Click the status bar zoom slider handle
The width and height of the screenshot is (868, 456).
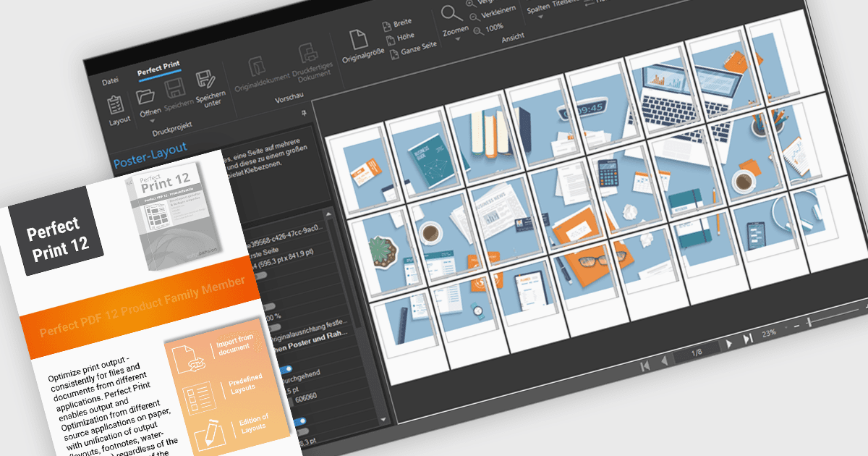pyautogui.click(x=809, y=321)
